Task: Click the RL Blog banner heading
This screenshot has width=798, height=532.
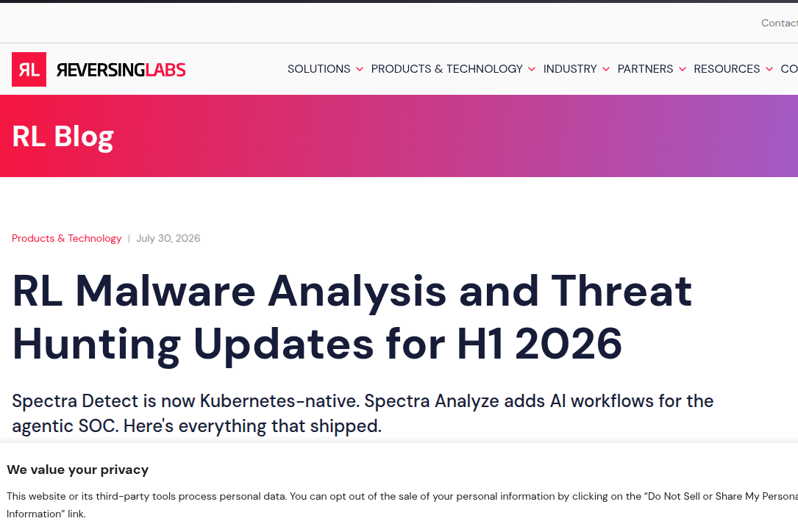Action: click(x=63, y=136)
